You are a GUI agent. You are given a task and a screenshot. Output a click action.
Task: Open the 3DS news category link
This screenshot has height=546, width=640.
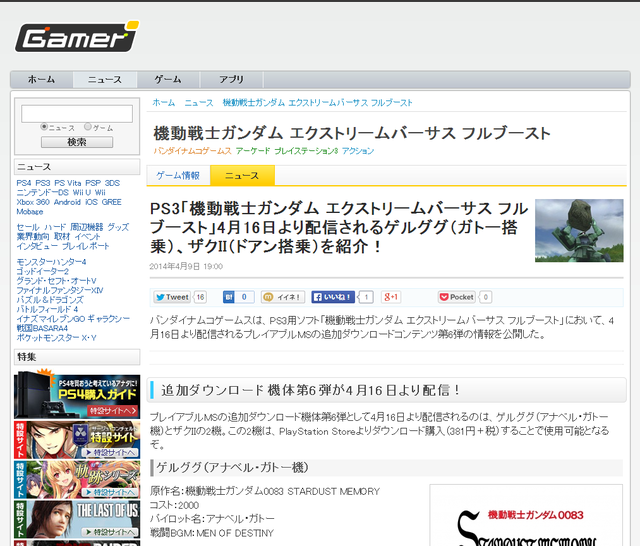112,183
